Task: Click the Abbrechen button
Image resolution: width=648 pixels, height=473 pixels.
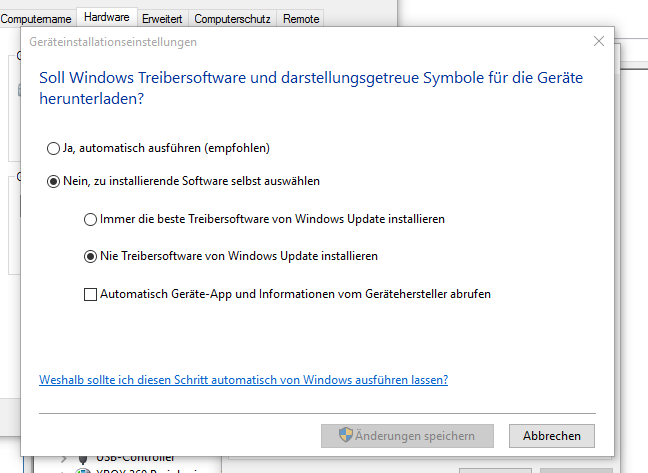Action: pos(552,436)
